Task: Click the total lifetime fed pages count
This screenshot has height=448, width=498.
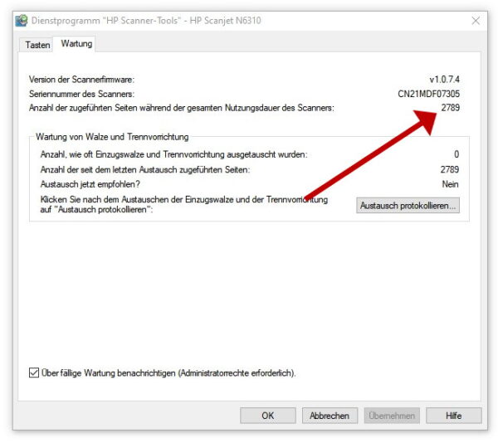Action: tap(449, 108)
